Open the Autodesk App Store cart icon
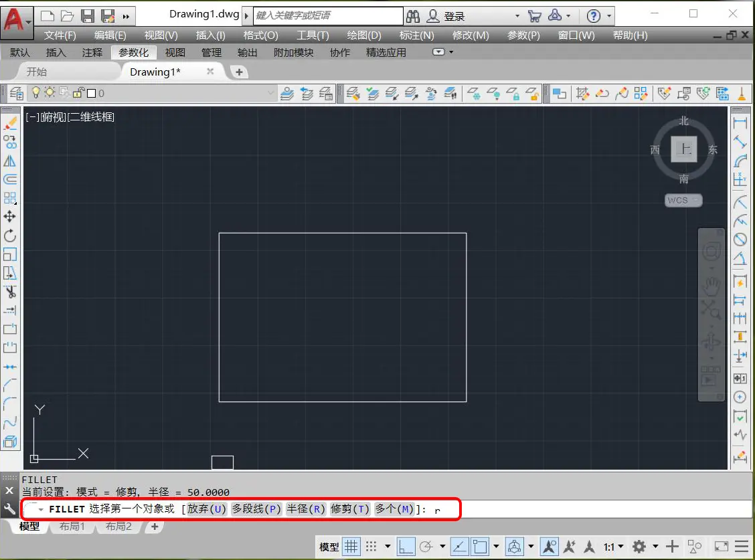755x560 pixels. (x=535, y=16)
